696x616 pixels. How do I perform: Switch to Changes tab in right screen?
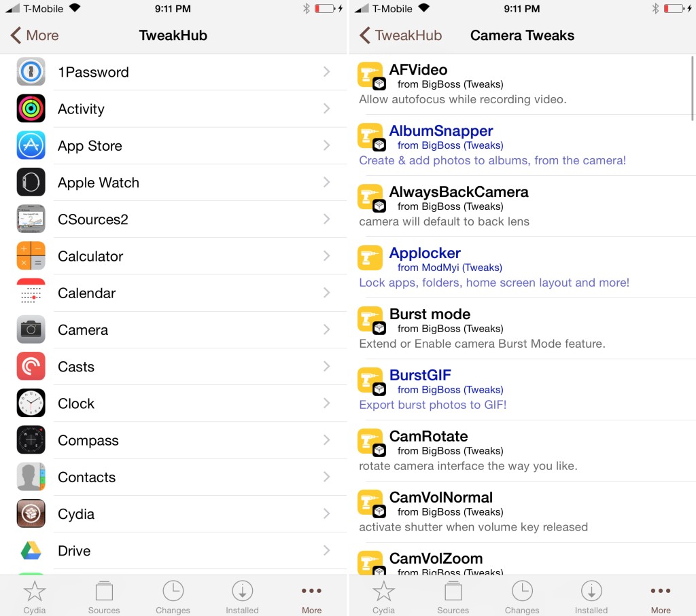[522, 597]
